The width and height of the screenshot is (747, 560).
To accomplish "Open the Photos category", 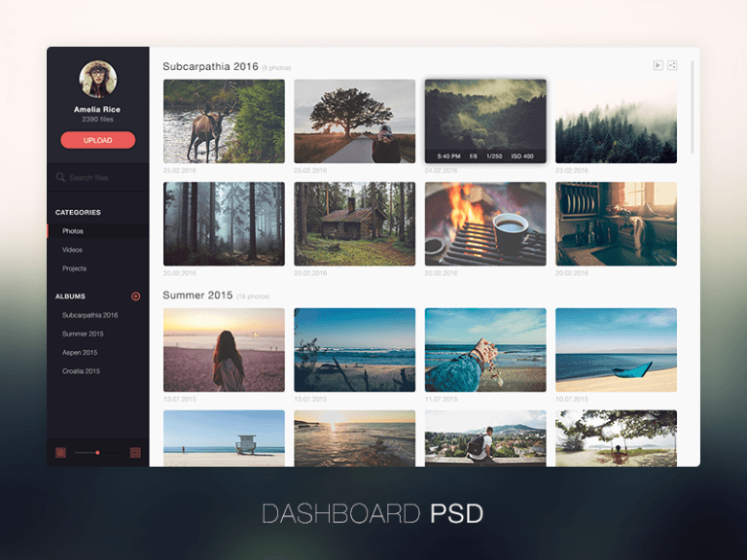I will [97, 231].
